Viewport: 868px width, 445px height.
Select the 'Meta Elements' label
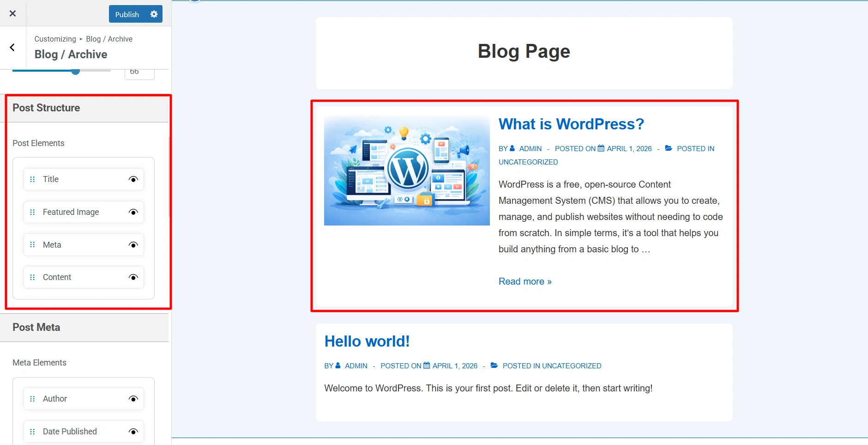coord(39,363)
